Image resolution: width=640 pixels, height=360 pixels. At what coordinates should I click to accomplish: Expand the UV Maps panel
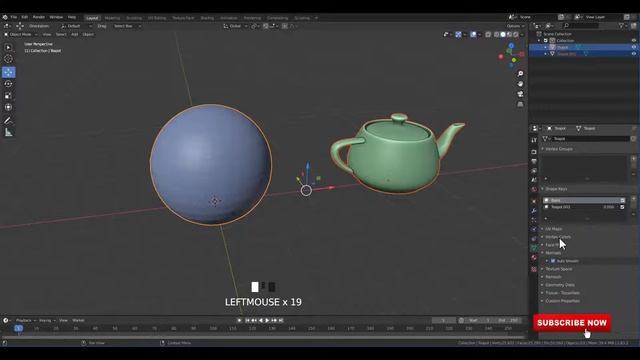pyautogui.click(x=553, y=229)
